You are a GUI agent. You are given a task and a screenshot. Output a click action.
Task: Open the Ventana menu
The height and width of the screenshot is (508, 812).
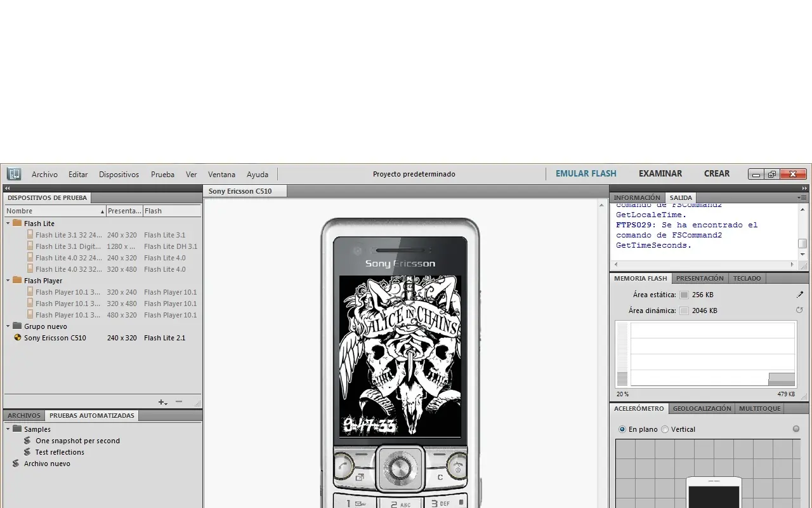click(x=221, y=174)
